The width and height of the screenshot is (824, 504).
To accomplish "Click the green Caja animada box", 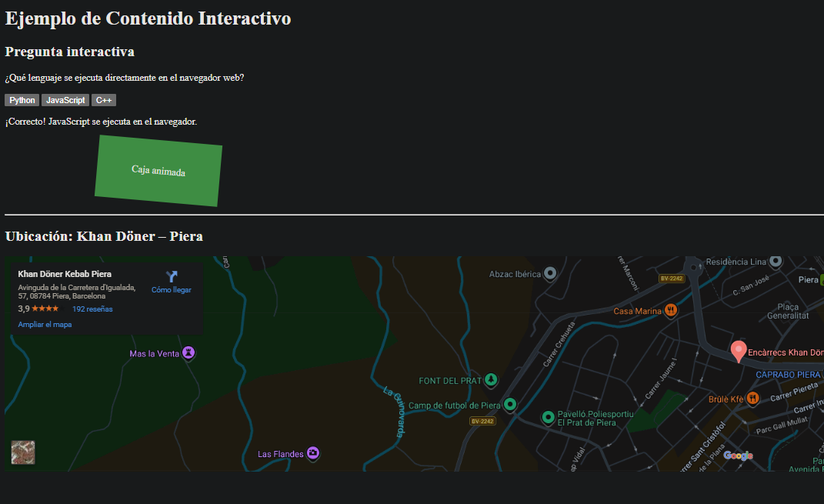I will pos(158,171).
